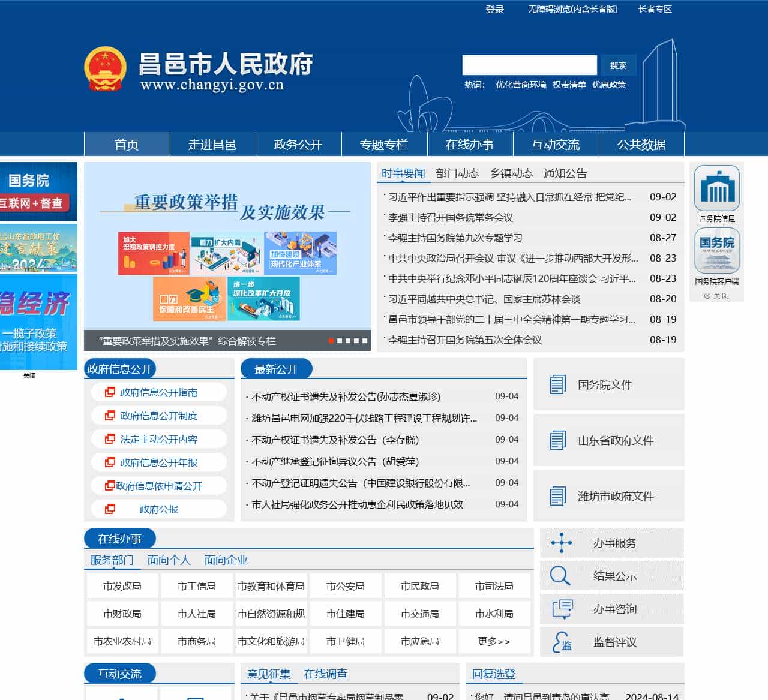Click the 办事咨询 chat bubble icon
The width and height of the screenshot is (768, 700).
pyautogui.click(x=562, y=608)
